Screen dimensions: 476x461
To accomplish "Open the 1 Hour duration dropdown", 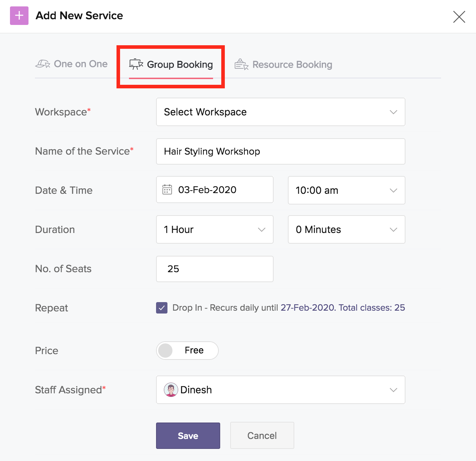I will 215,229.
